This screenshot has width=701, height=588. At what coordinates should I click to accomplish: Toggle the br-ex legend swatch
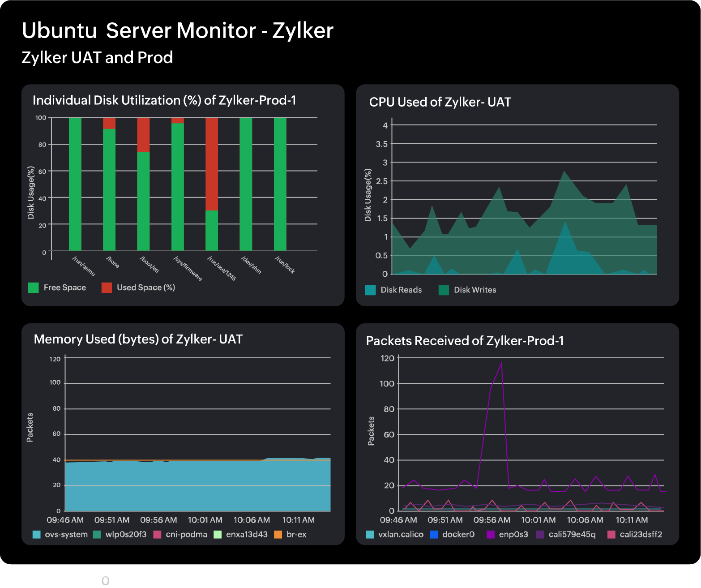(278, 534)
